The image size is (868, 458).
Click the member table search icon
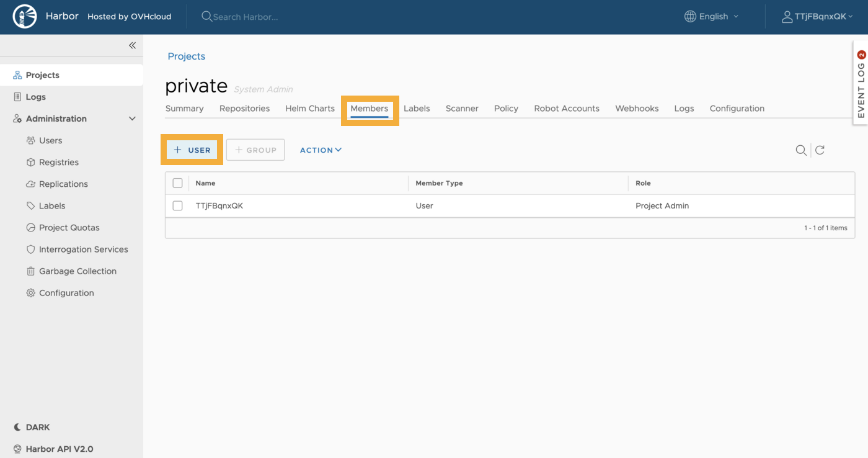pos(801,150)
